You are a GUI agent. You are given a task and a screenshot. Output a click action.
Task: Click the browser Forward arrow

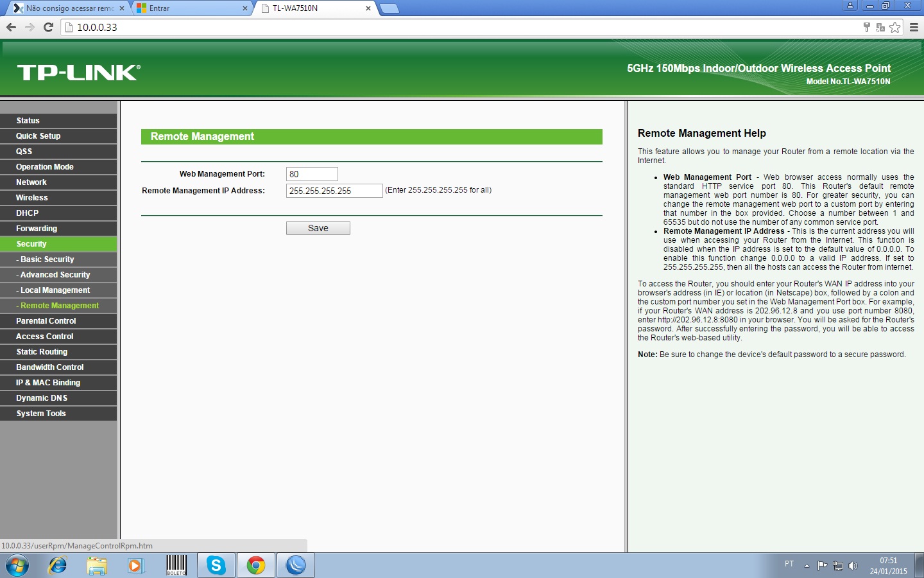[30, 27]
